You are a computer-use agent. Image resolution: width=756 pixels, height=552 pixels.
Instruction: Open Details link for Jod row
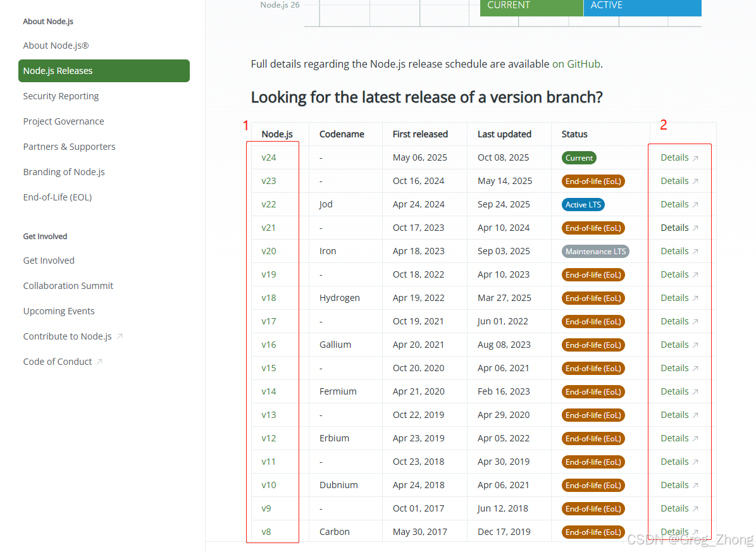(679, 204)
